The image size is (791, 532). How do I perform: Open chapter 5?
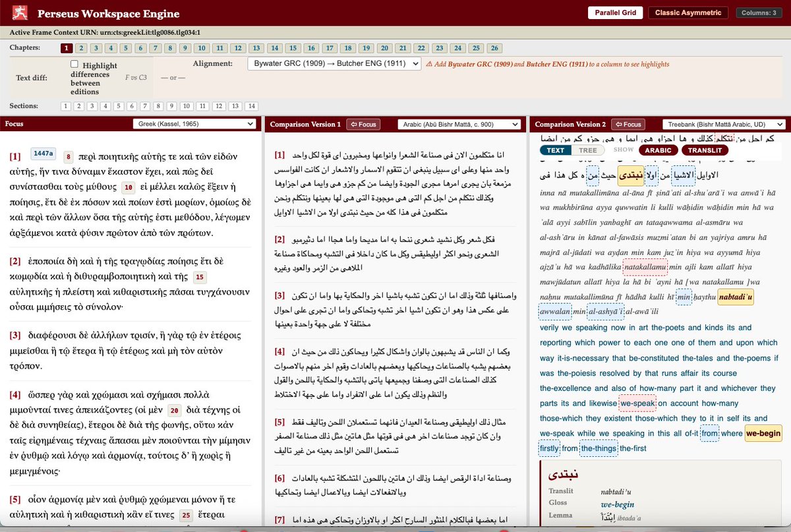[125, 48]
